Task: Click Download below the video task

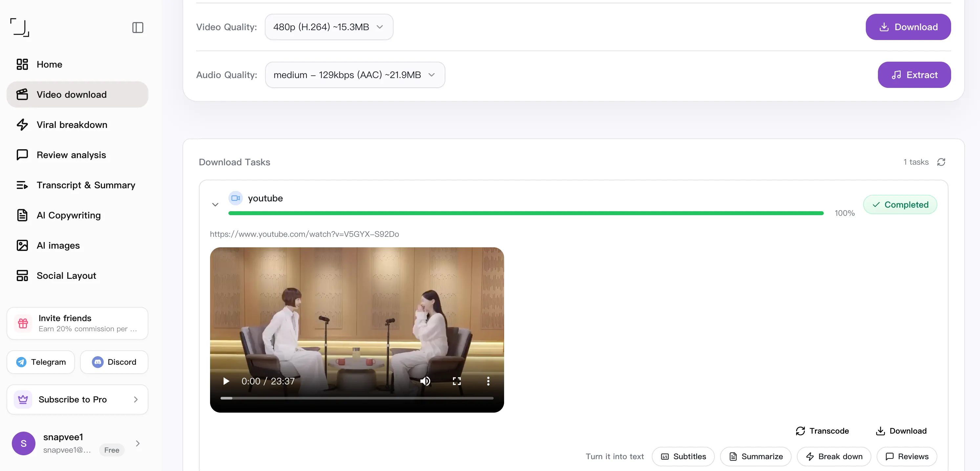Action: [901, 431]
